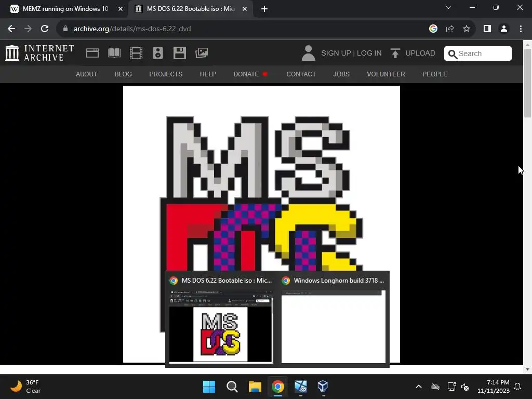
Task: Click the Upload arrow icon
Action: (x=395, y=54)
